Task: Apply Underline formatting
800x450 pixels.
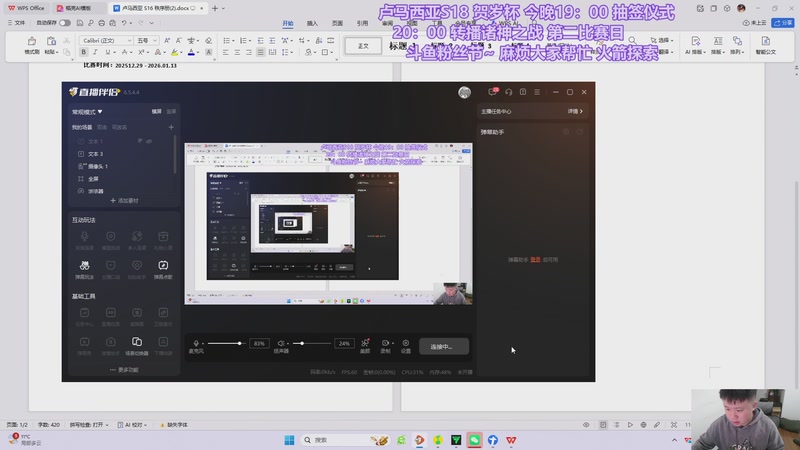Action: [107, 52]
